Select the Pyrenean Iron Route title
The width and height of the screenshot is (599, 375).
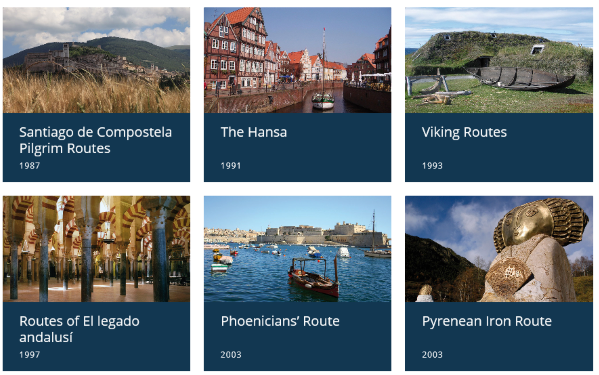487,322
